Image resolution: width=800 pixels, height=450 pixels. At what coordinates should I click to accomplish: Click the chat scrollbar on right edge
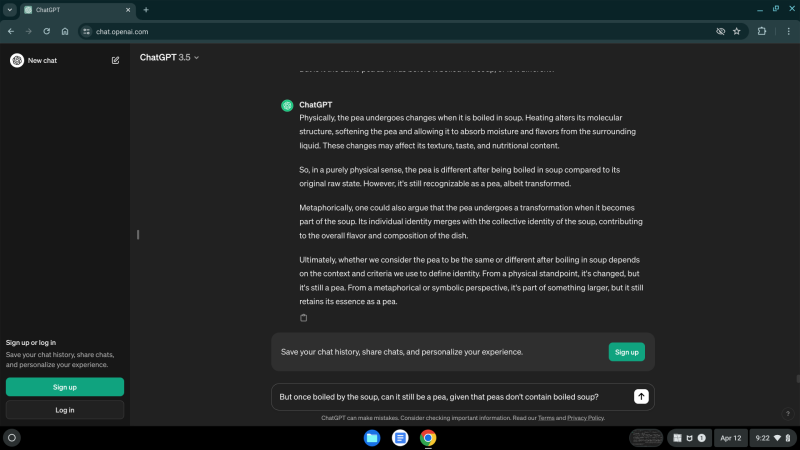(797, 379)
